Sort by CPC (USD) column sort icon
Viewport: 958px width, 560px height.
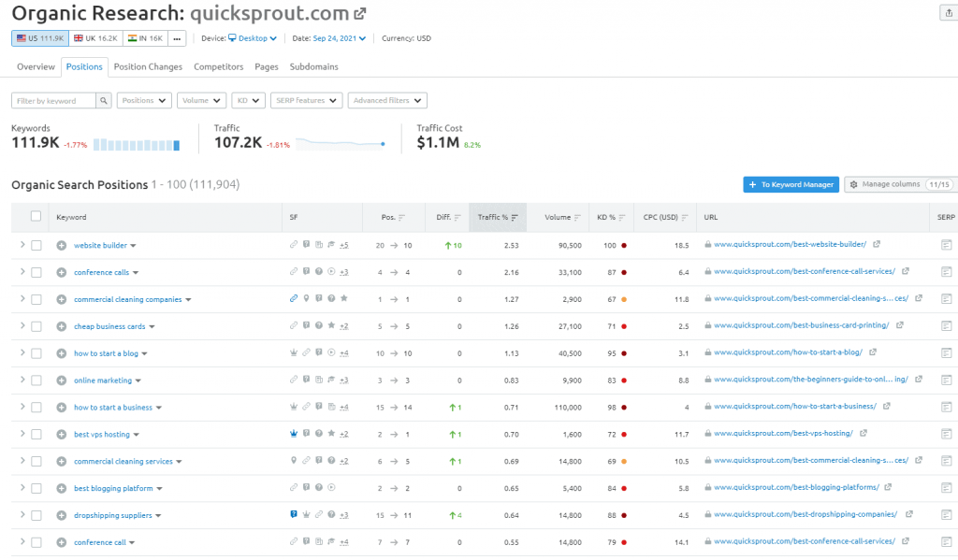coord(685,218)
